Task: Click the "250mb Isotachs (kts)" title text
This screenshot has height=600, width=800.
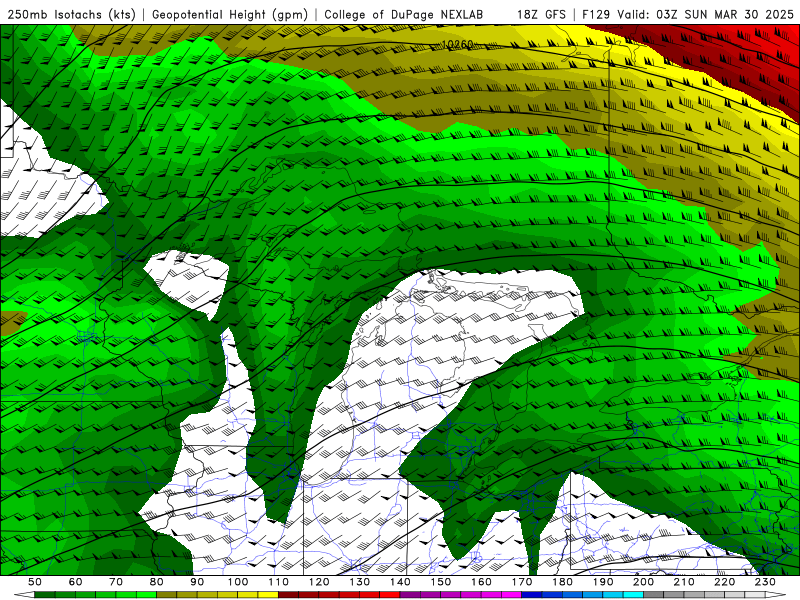Action: pyautogui.click(x=72, y=14)
